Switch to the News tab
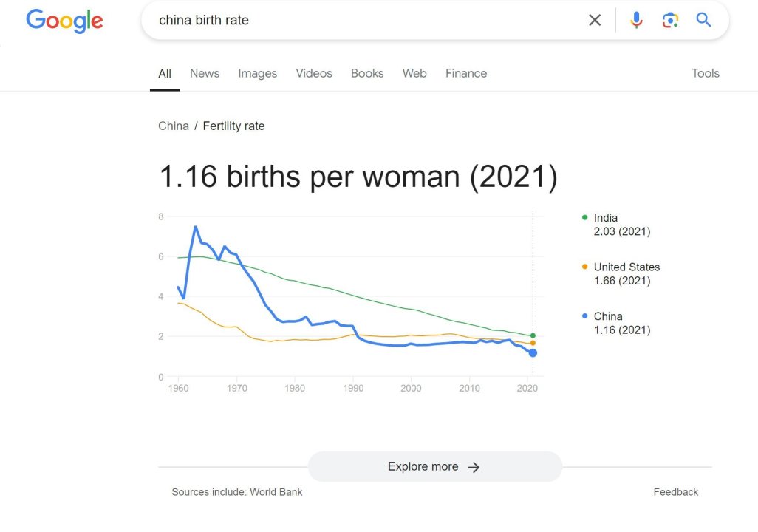The height and width of the screenshot is (532, 758). [205, 73]
